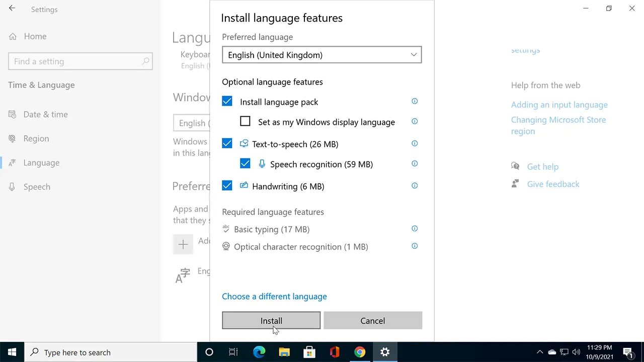Select Speech in the sidebar
The image size is (644, 362).
tap(37, 187)
